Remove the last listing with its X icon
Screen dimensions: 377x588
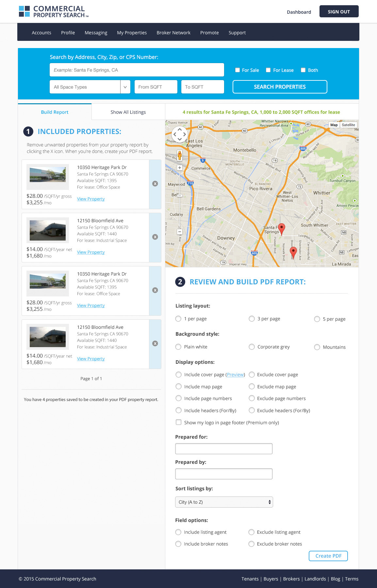point(155,344)
